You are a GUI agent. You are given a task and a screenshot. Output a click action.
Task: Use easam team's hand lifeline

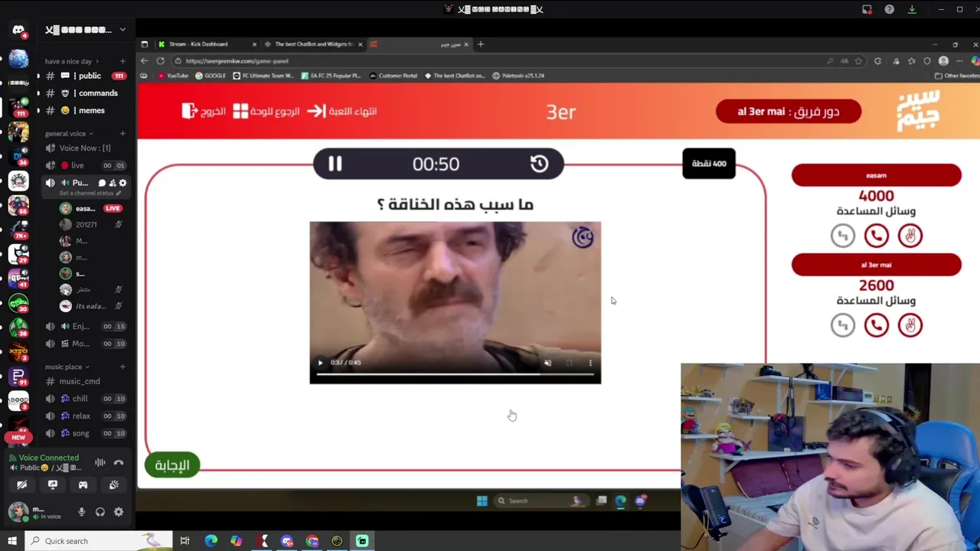pyautogui.click(x=910, y=236)
